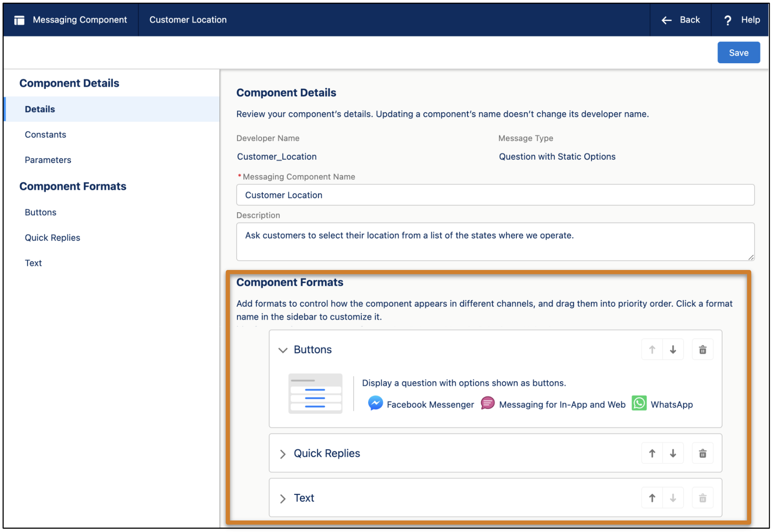
Task: Click the Messaging for In-App and Web icon
Action: pos(487,403)
